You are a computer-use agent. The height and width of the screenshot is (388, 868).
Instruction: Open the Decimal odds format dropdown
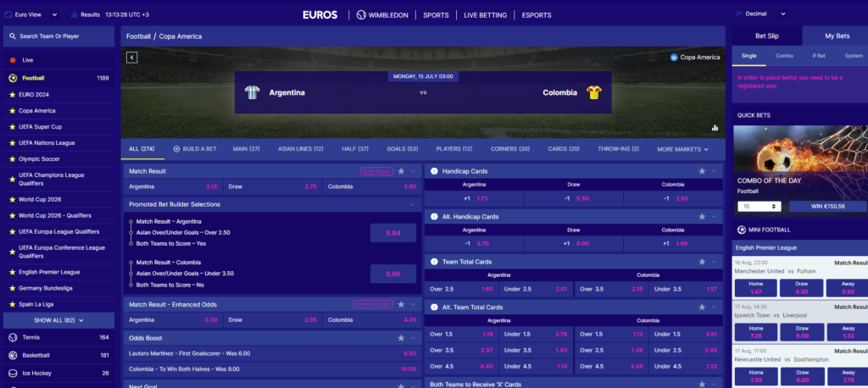760,14
